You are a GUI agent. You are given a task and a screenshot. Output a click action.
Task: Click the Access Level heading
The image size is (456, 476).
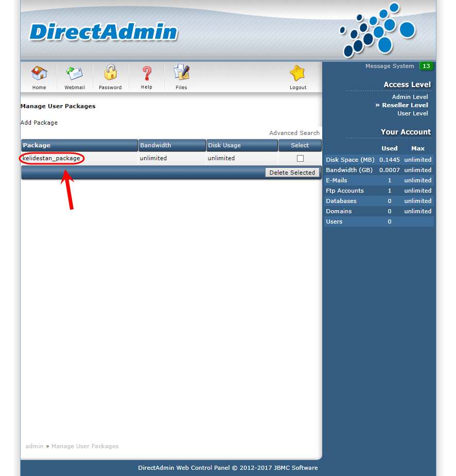(x=407, y=84)
